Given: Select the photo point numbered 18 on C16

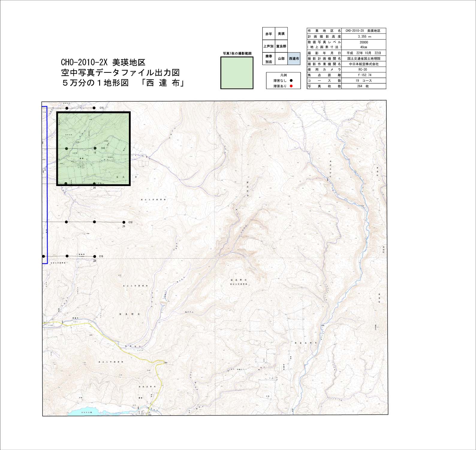Looking at the screenshot, I should coord(95,148).
